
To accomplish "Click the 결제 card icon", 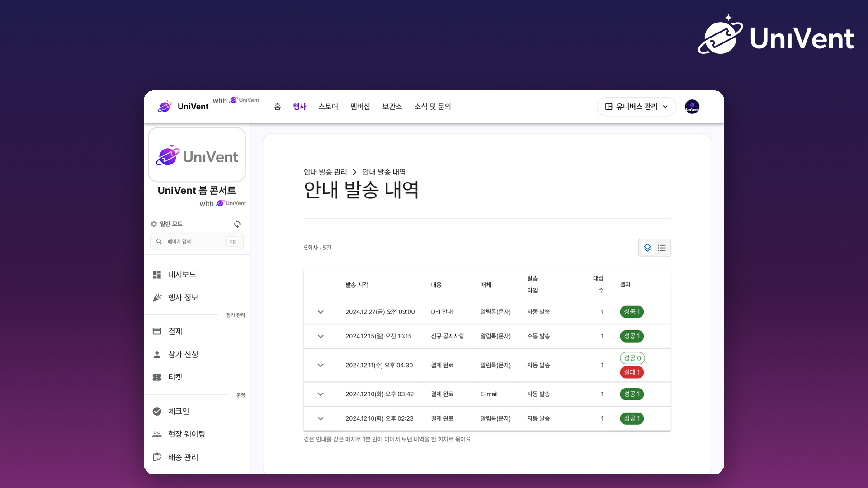I will tap(157, 331).
